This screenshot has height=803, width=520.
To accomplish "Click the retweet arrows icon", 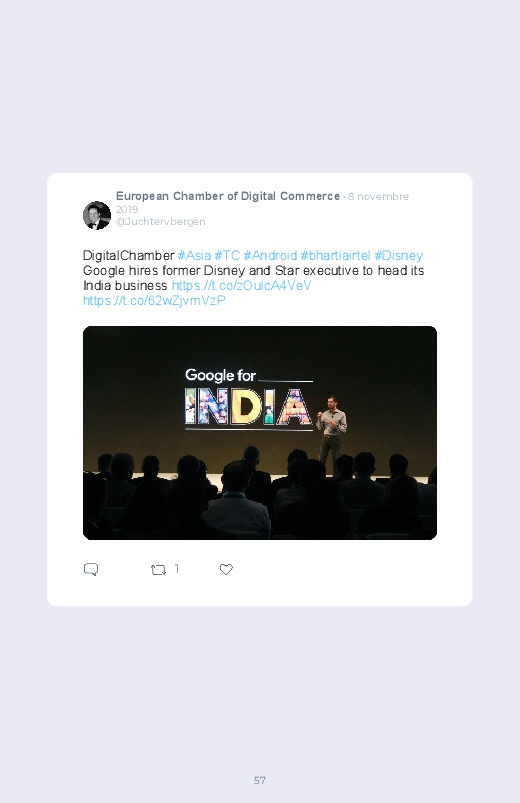I will pyautogui.click(x=158, y=569).
